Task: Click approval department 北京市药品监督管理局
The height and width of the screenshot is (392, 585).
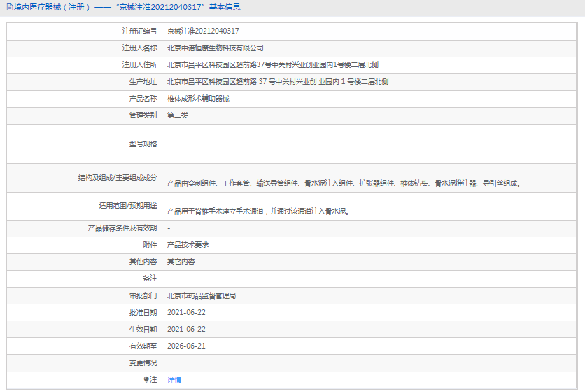Action: 202,295
